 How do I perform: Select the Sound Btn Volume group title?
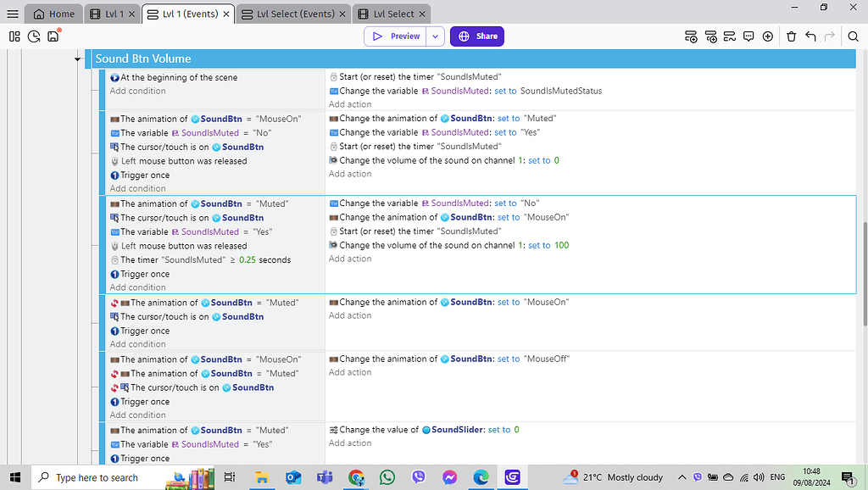[x=142, y=58]
